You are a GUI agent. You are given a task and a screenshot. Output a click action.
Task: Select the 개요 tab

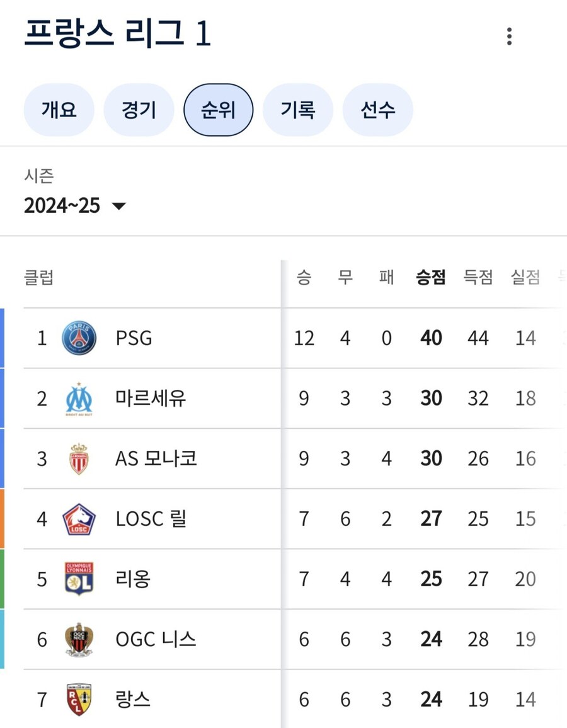pyautogui.click(x=59, y=109)
